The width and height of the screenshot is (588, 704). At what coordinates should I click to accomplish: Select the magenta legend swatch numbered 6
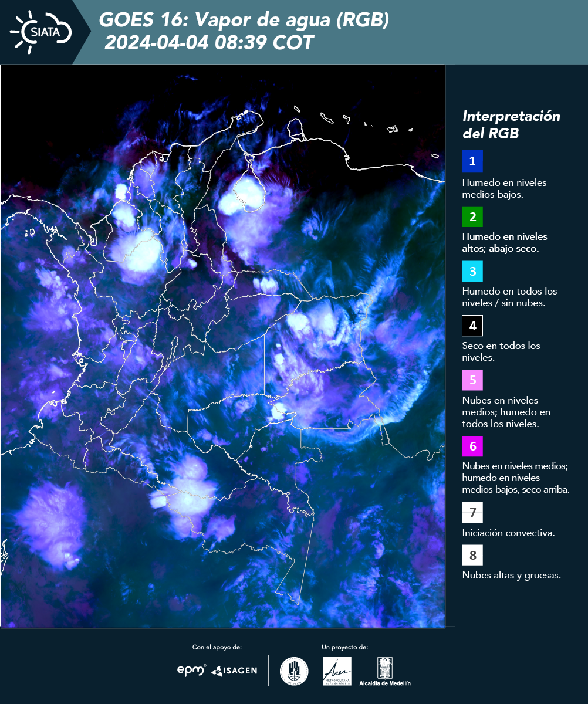[472, 446]
